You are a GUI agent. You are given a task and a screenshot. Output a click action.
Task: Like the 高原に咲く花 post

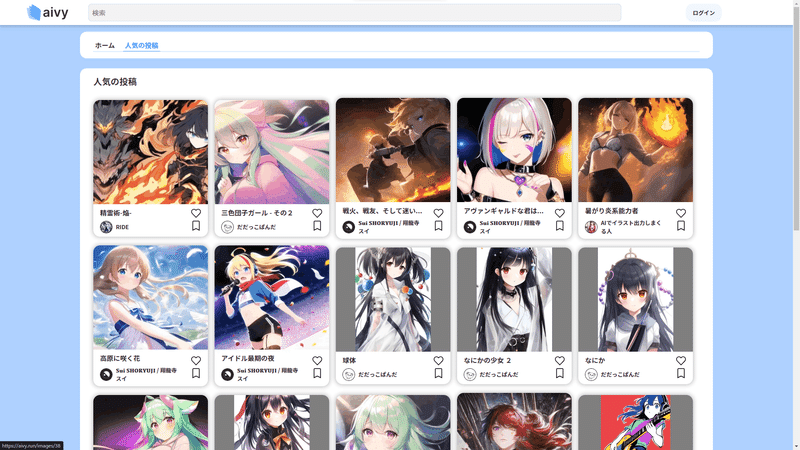pyautogui.click(x=196, y=361)
